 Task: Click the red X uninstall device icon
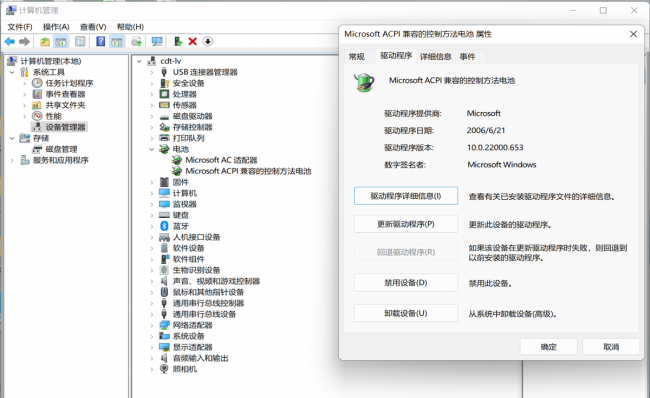coord(192,41)
